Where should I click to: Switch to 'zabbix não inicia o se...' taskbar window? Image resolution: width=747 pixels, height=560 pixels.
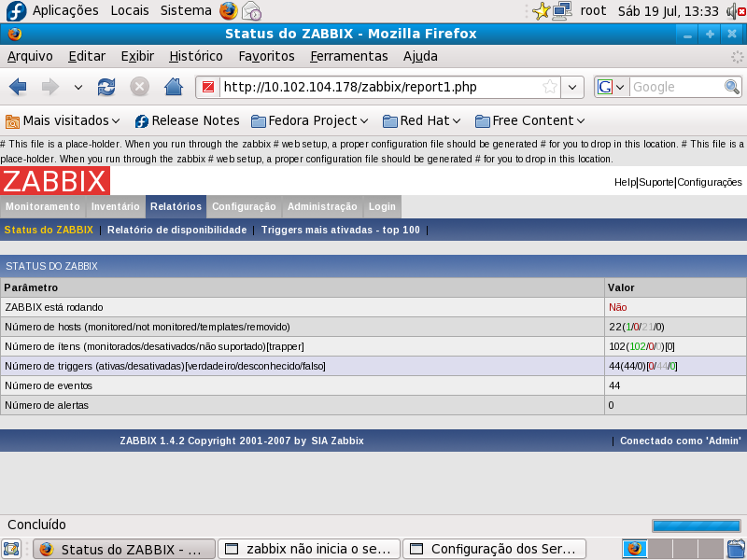310,549
